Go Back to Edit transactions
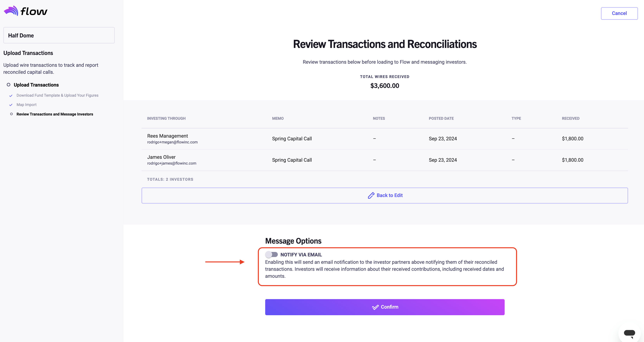Screen dimensions: 644x342 (x=384, y=195)
